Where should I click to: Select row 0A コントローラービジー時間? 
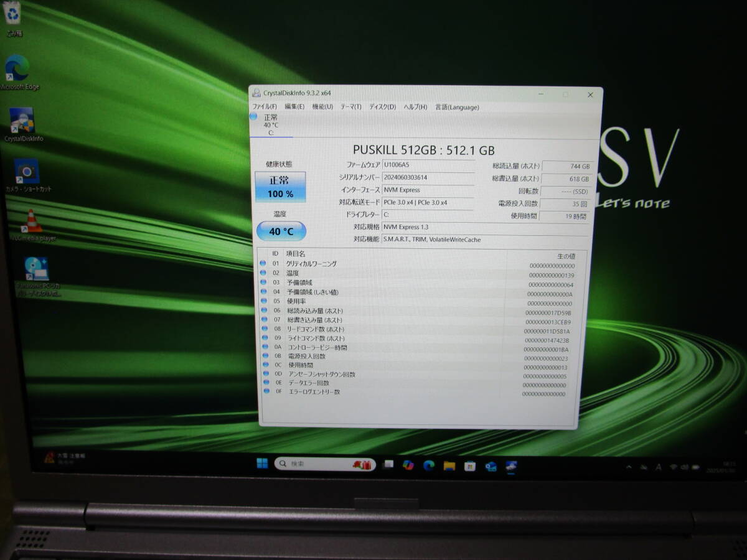pos(421,348)
